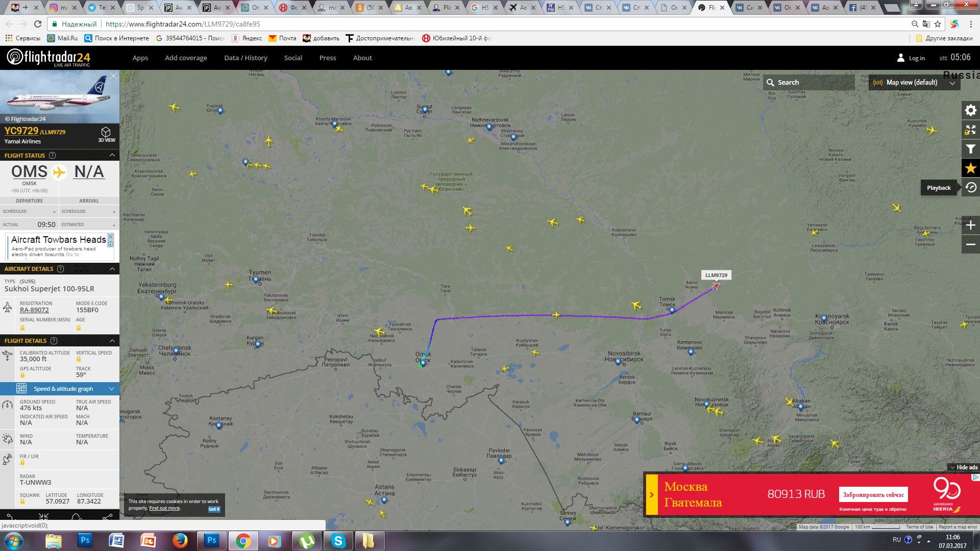Click the LLM9729 flight label on the map
The height and width of the screenshot is (551, 980).
click(716, 275)
